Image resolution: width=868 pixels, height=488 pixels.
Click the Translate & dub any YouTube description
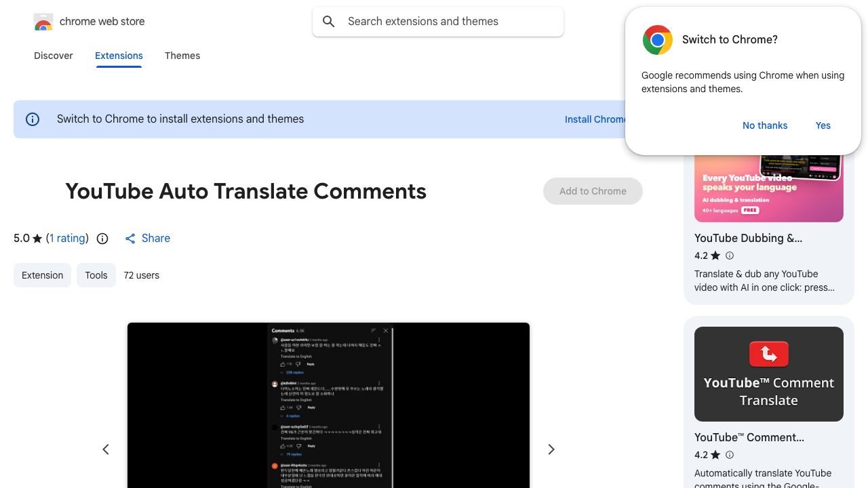tap(764, 281)
